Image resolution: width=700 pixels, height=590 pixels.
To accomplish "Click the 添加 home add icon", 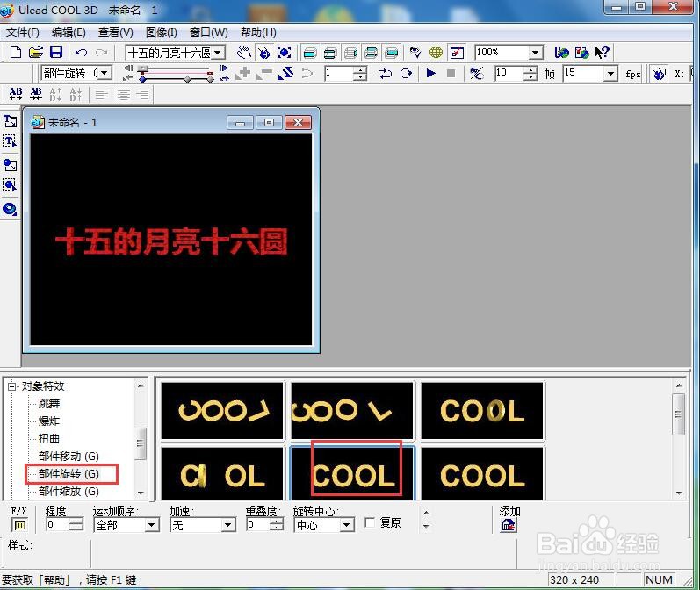I will coord(509,525).
